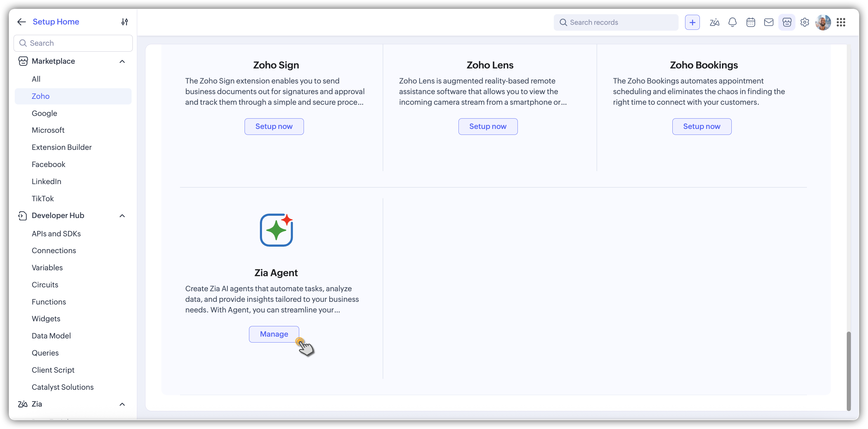Open the setup preferences sliders icon
The height and width of the screenshot is (429, 868).
[x=124, y=22]
